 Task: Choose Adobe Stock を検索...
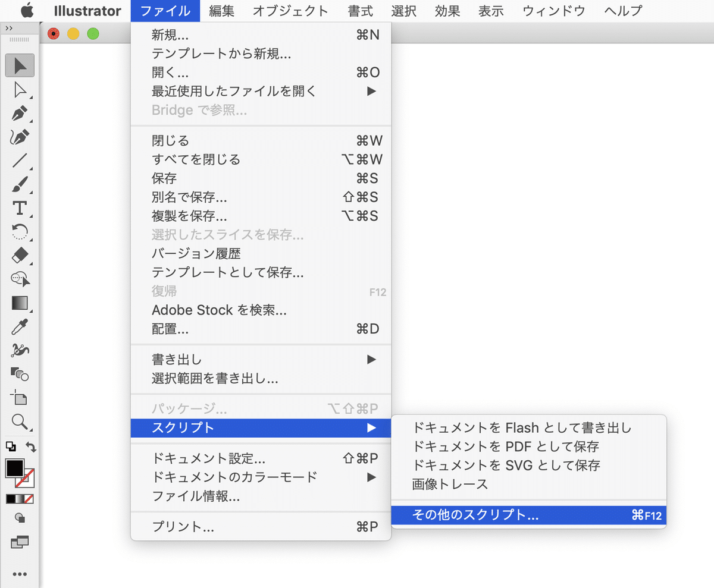[261, 310]
